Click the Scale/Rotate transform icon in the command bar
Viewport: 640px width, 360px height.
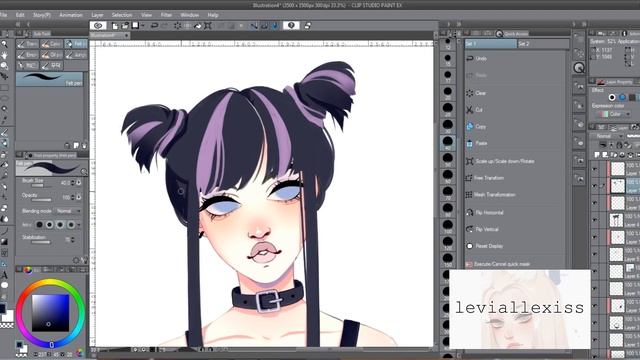[x=208, y=26]
